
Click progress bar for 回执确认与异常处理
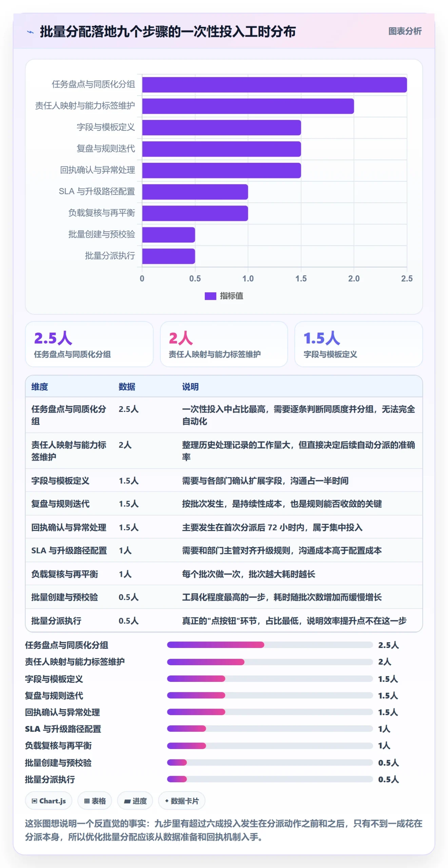pos(270,712)
